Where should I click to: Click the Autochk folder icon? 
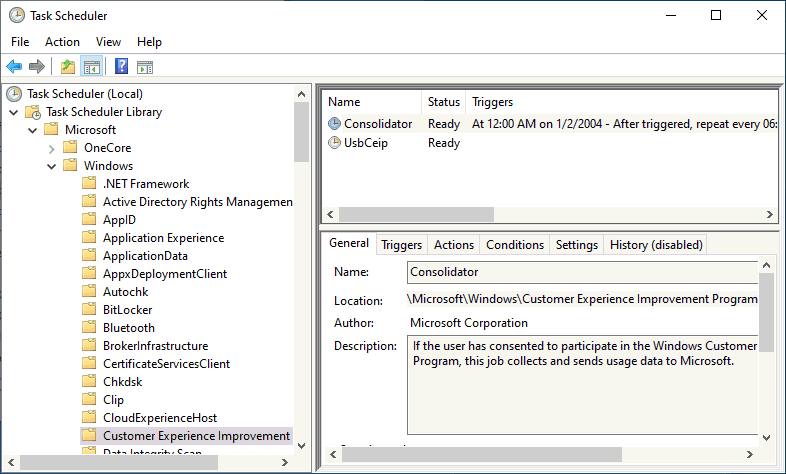tap(89, 291)
